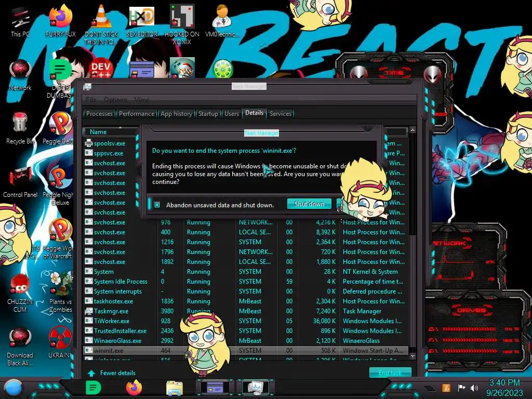Open the View menu
The height and width of the screenshot is (399, 532).
(x=141, y=100)
